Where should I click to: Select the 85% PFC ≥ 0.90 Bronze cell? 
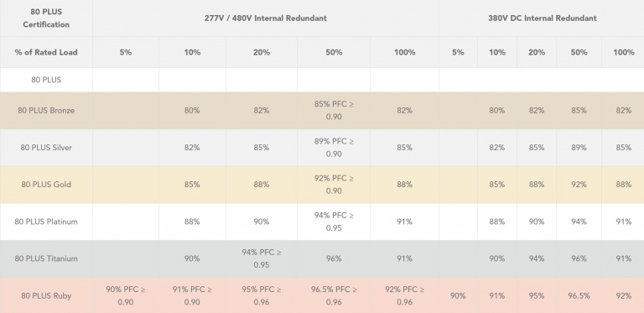(334, 111)
